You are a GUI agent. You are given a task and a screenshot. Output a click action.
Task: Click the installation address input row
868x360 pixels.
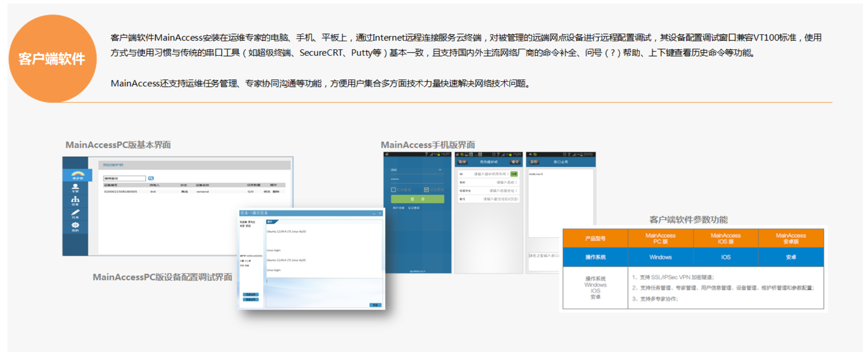click(x=488, y=191)
